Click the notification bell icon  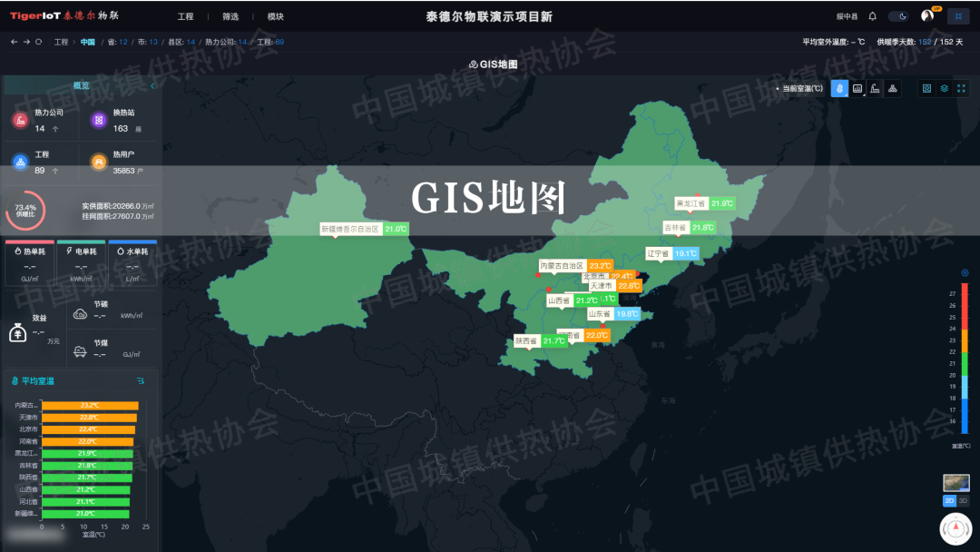coord(872,16)
